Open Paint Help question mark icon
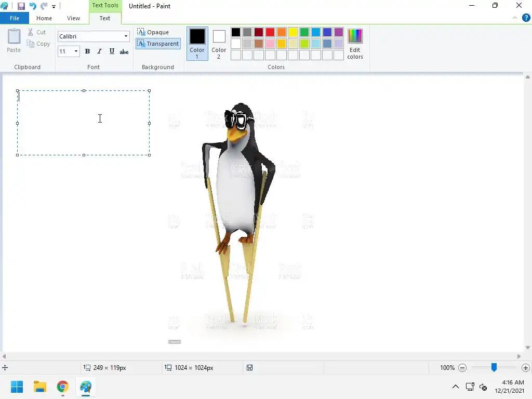Screen dimensions: 532x399 coord(526,18)
